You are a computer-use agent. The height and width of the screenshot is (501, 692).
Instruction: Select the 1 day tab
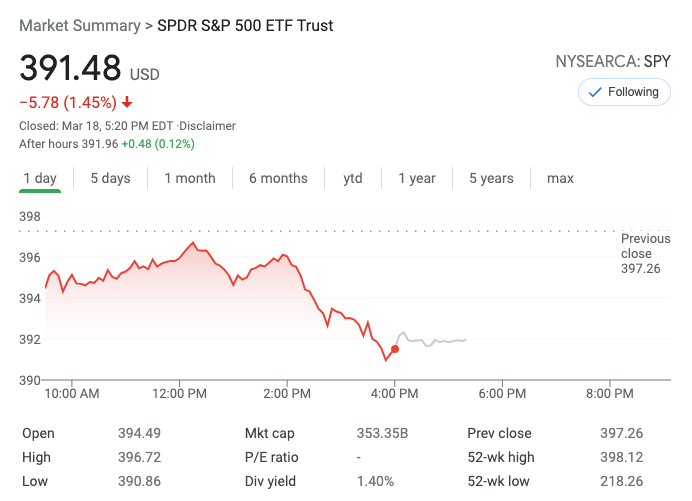(x=40, y=179)
